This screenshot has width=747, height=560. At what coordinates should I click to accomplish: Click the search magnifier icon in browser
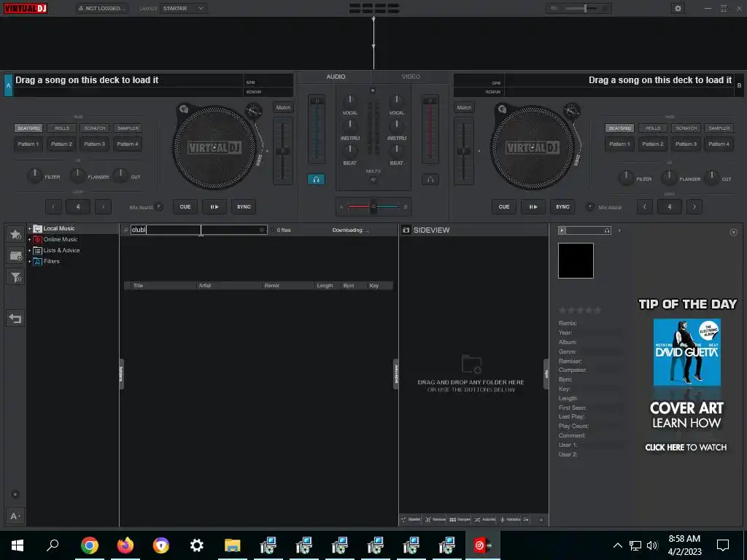(x=126, y=230)
